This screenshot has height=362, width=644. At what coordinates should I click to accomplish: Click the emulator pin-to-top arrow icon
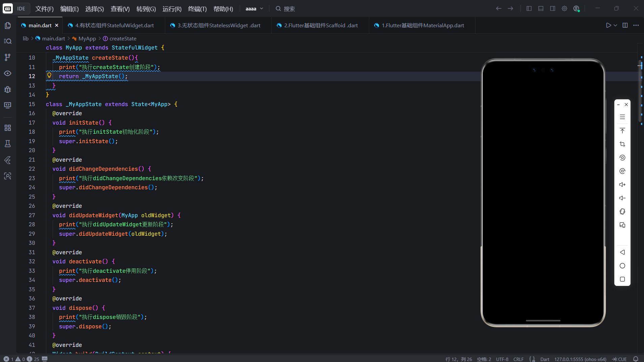pyautogui.click(x=622, y=131)
